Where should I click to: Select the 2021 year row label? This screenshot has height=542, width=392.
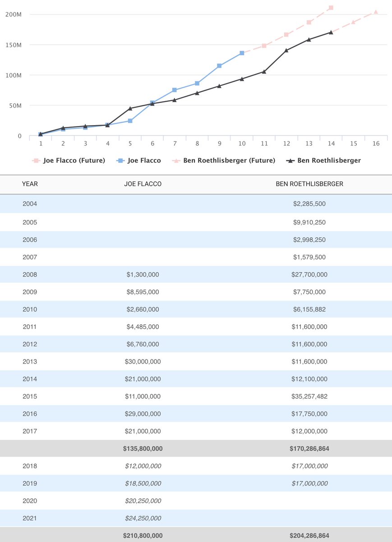coord(30,518)
